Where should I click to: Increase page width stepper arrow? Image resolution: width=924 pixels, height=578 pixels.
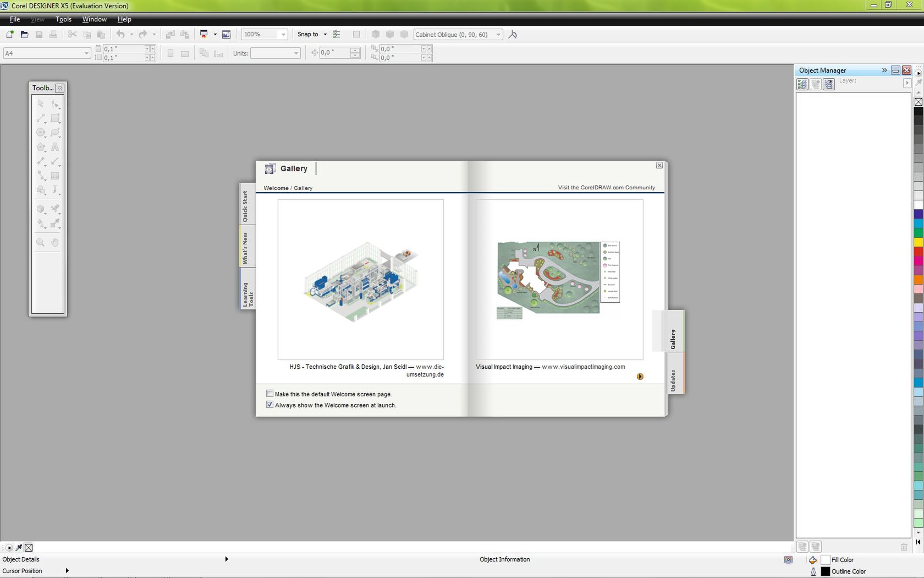tap(153, 49)
